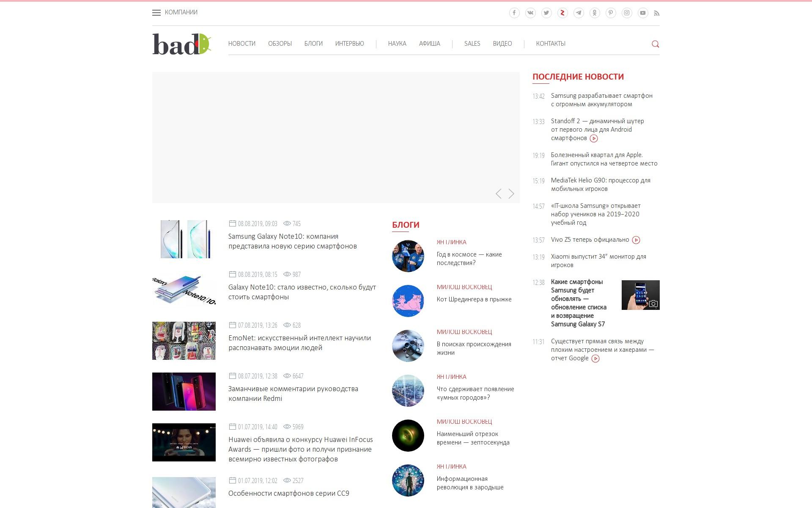812x508 pixels.
Task: Click video play icon after отчет Google
Action: click(595, 359)
